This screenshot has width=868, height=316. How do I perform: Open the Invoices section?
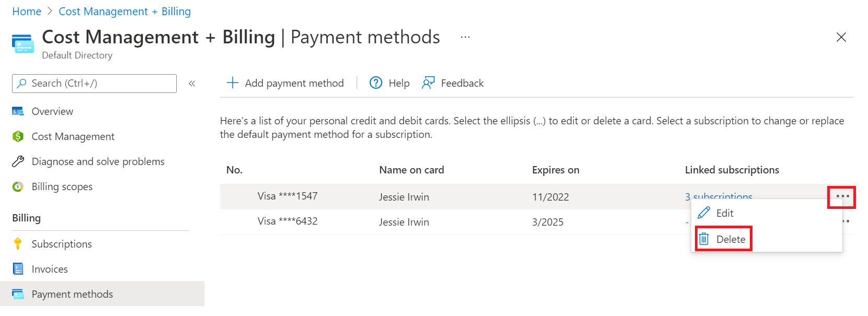pos(50,268)
